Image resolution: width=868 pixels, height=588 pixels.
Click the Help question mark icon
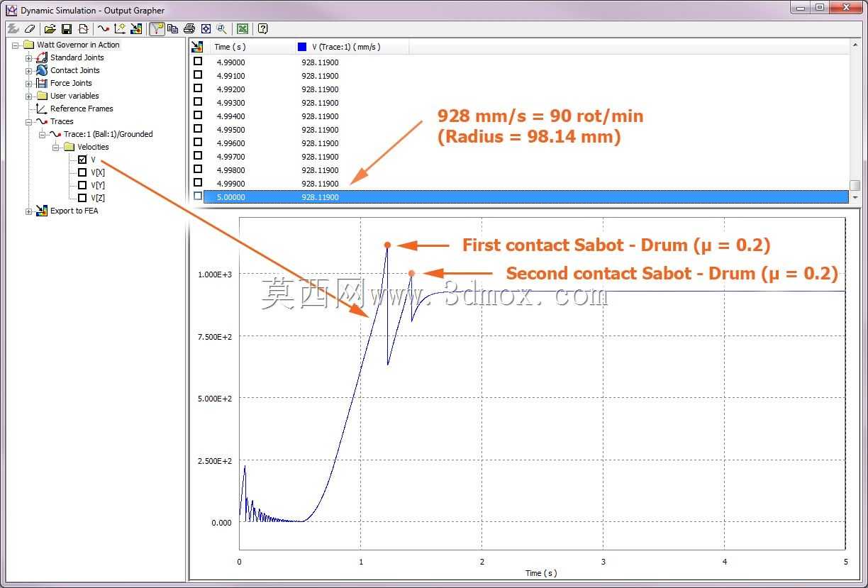click(263, 29)
